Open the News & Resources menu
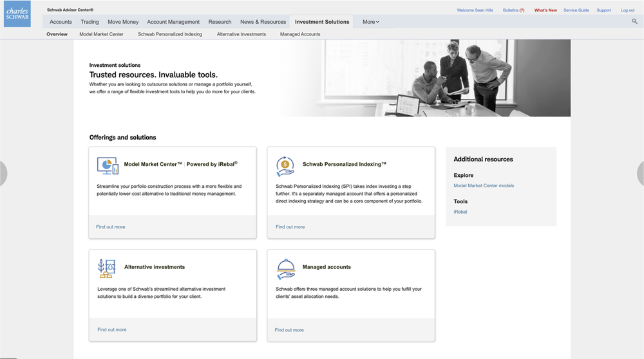The image size is (644, 359). click(x=263, y=22)
